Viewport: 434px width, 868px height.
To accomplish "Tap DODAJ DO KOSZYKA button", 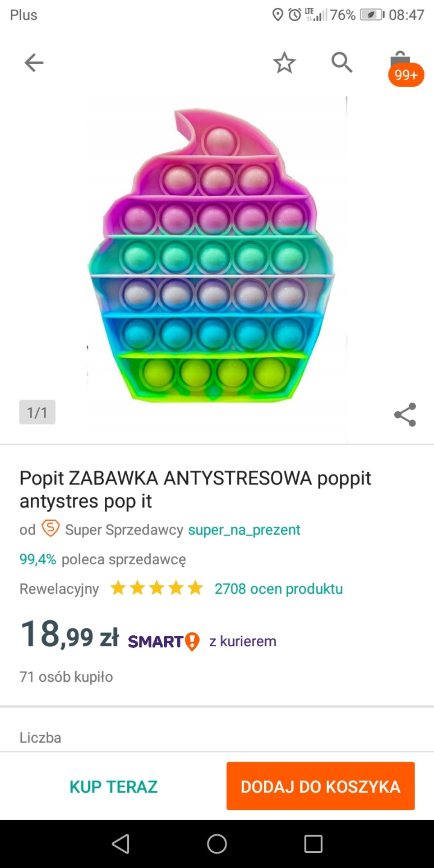I will coord(320,786).
